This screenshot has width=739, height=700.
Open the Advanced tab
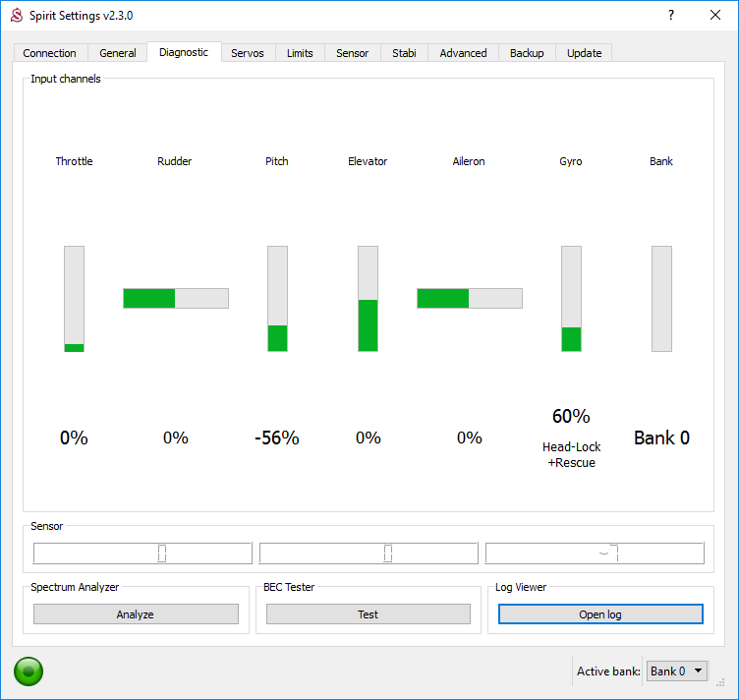(463, 53)
